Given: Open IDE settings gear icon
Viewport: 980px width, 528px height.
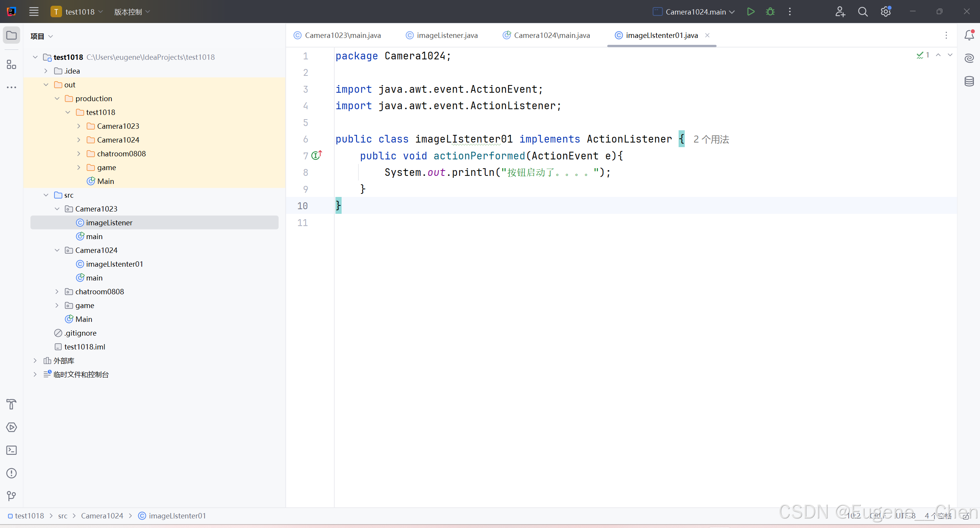Looking at the screenshot, I should [x=885, y=12].
